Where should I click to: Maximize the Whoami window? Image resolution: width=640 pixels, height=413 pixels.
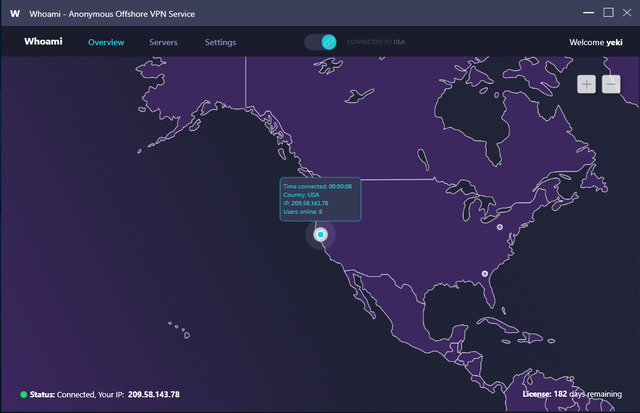[608, 13]
